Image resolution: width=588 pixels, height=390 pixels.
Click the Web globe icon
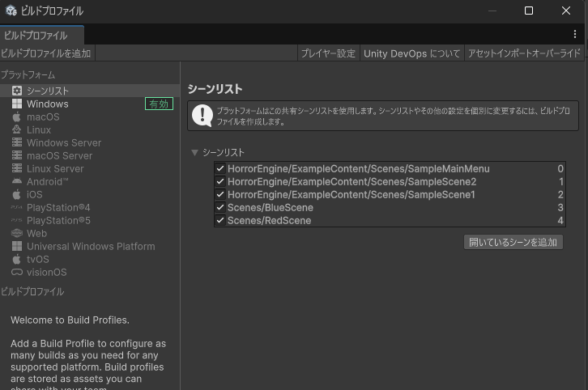tap(17, 233)
